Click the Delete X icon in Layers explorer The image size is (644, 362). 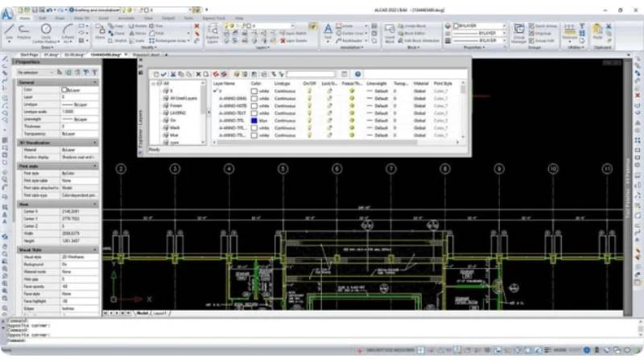[198, 74]
